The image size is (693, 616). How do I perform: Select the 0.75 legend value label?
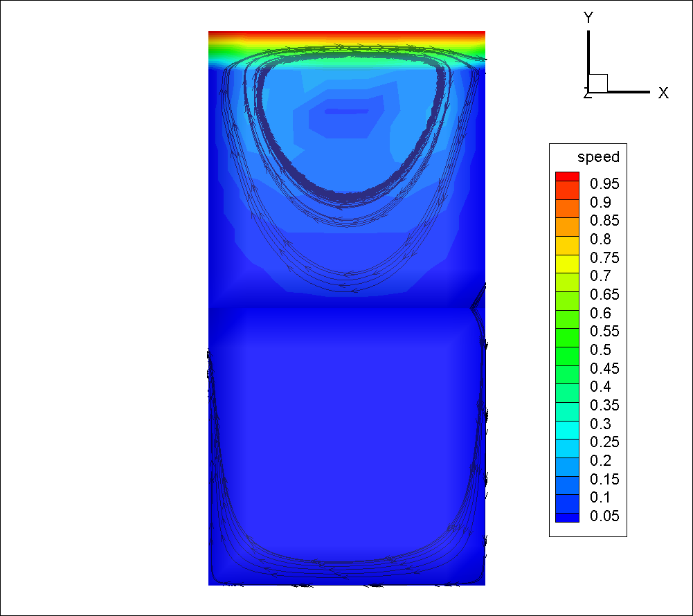tap(604, 257)
